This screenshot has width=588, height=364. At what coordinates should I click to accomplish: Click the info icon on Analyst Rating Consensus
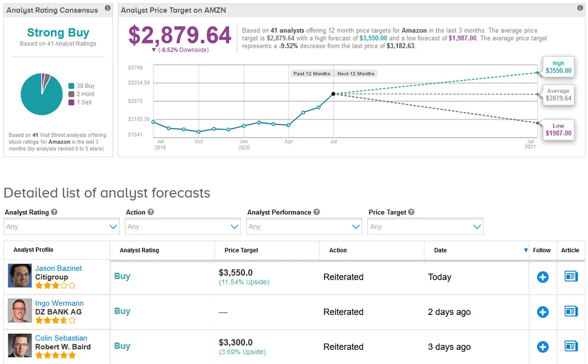click(107, 8)
